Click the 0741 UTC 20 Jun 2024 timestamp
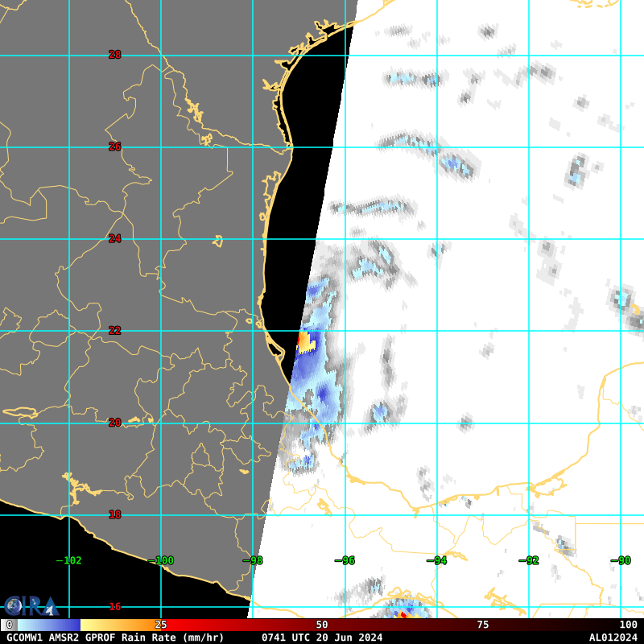The width and height of the screenshot is (644, 644). pos(322,638)
